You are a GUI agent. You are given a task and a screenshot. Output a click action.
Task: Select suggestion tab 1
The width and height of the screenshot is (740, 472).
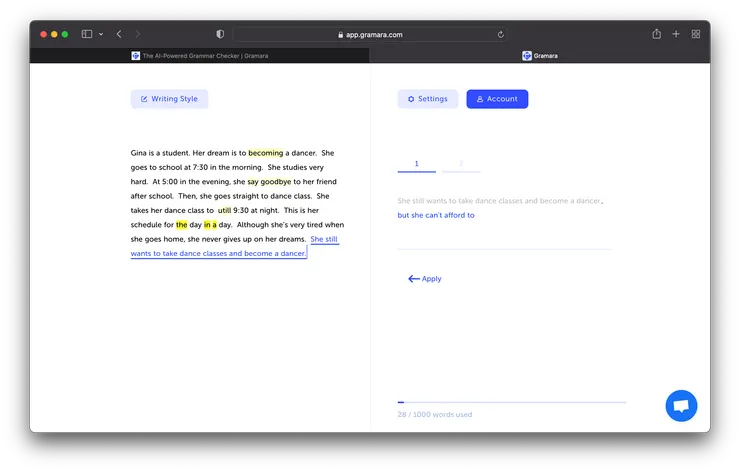[x=417, y=164]
